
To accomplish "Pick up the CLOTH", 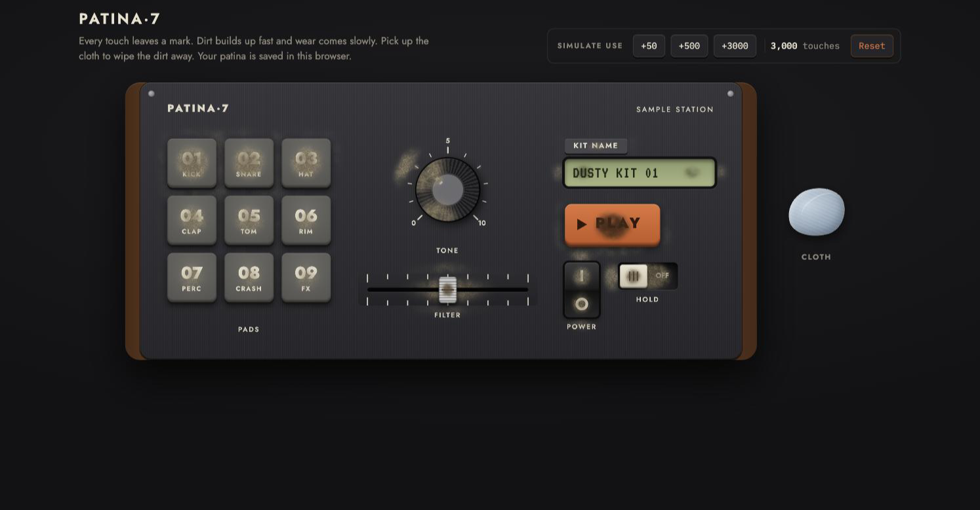I will click(x=816, y=212).
